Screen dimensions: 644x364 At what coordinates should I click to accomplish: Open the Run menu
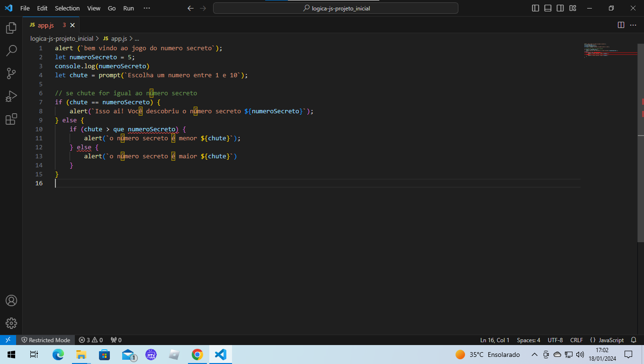coord(128,8)
